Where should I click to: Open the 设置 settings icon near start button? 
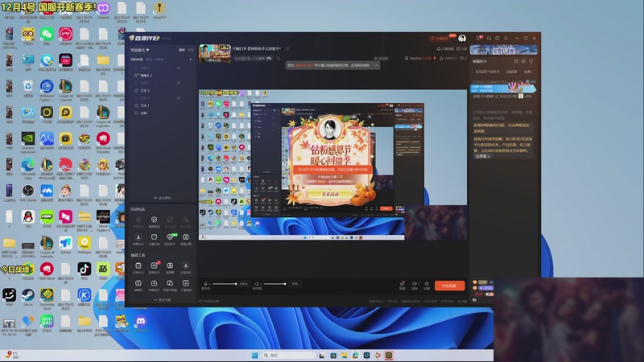(x=427, y=285)
